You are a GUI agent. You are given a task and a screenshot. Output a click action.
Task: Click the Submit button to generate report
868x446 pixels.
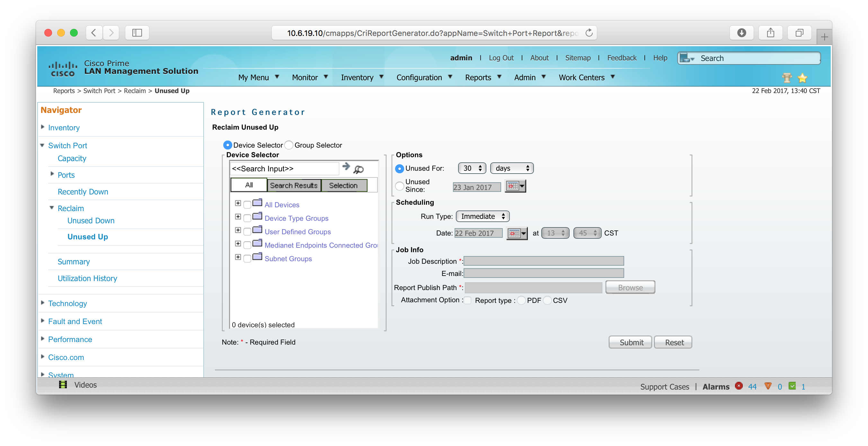pos(631,342)
